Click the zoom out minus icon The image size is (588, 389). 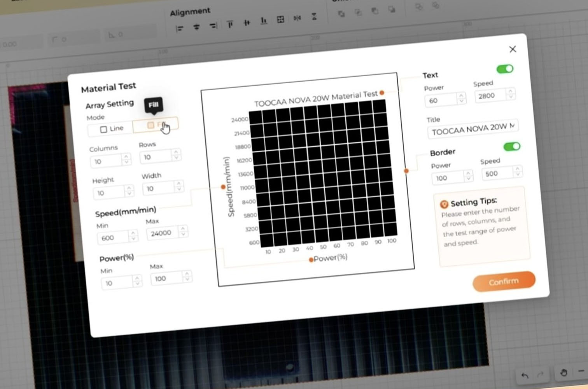pos(581,371)
